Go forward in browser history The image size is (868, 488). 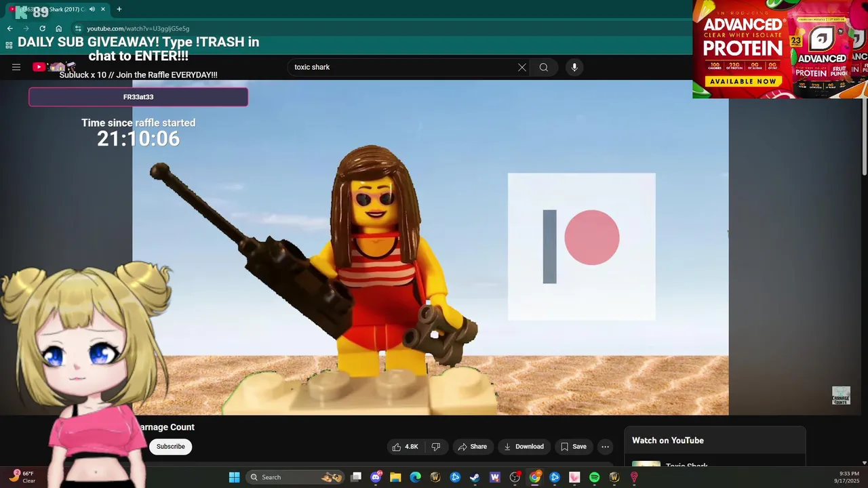(26, 28)
